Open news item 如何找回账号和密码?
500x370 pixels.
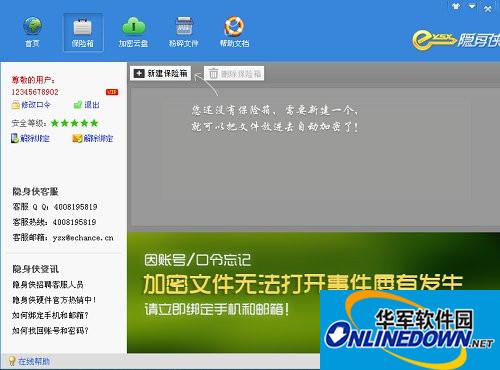(50, 331)
